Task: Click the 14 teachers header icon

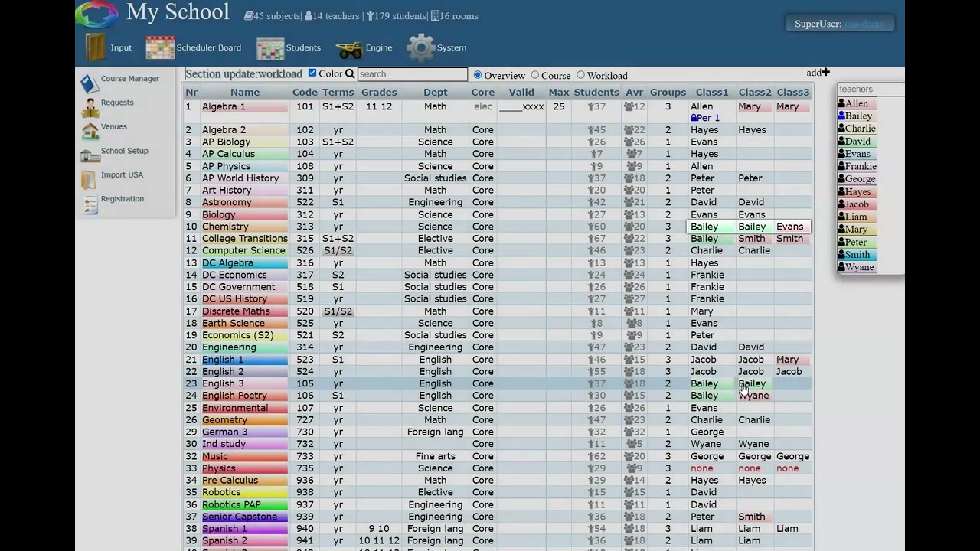Action: (309, 16)
